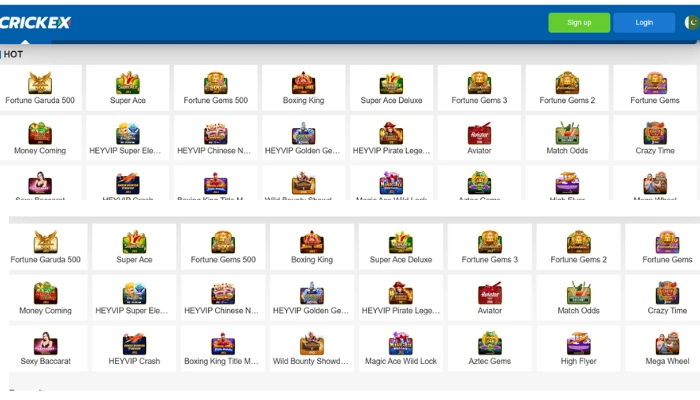
Task: Open the Sexy Baccarat game card
Action: (46, 349)
